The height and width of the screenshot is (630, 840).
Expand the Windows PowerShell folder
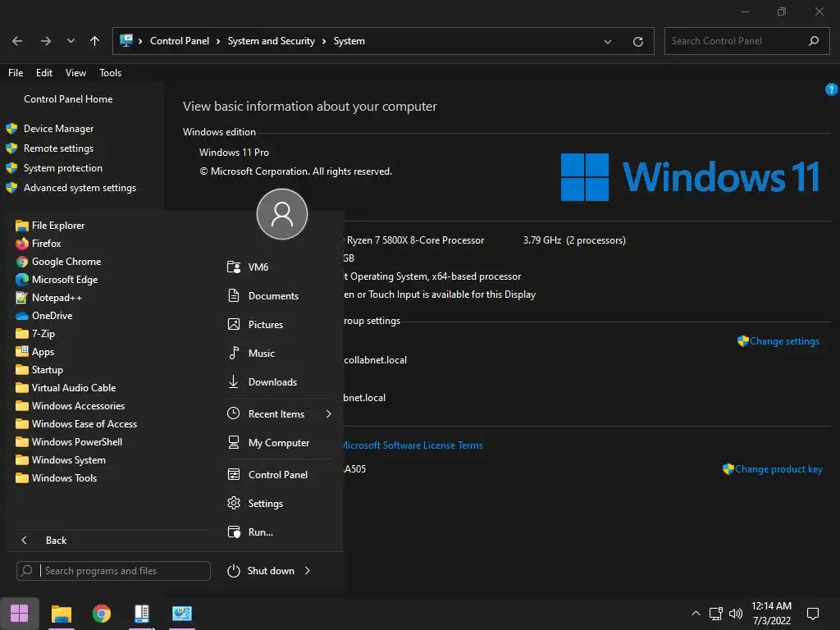click(x=76, y=442)
